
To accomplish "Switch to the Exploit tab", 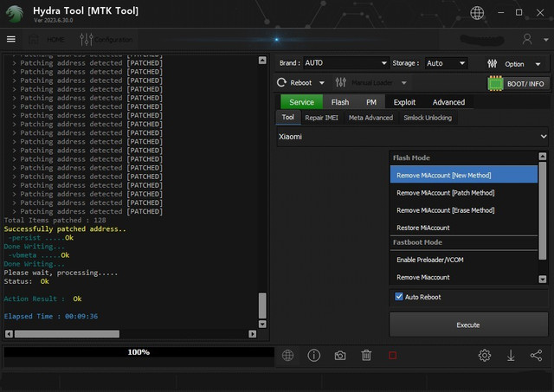I will pos(404,102).
